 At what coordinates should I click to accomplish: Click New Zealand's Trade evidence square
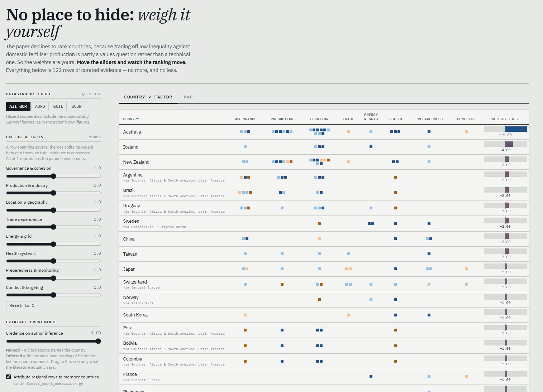348,162
